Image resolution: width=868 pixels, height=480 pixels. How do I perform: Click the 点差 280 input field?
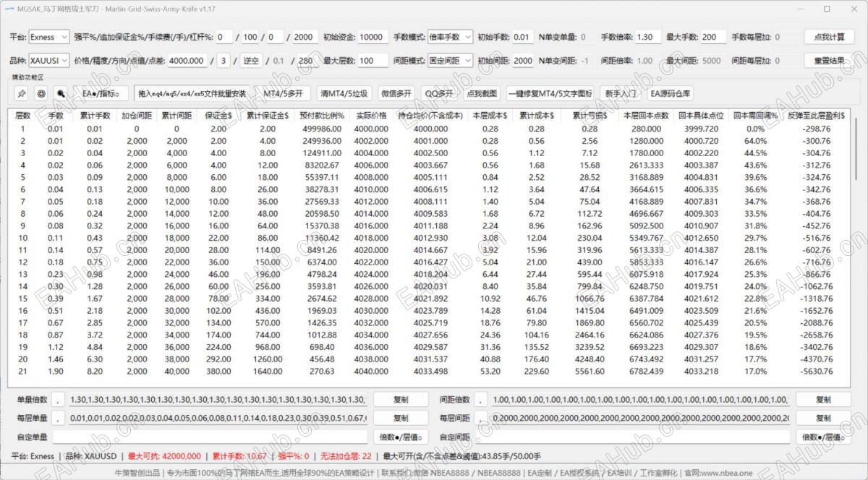pos(307,61)
